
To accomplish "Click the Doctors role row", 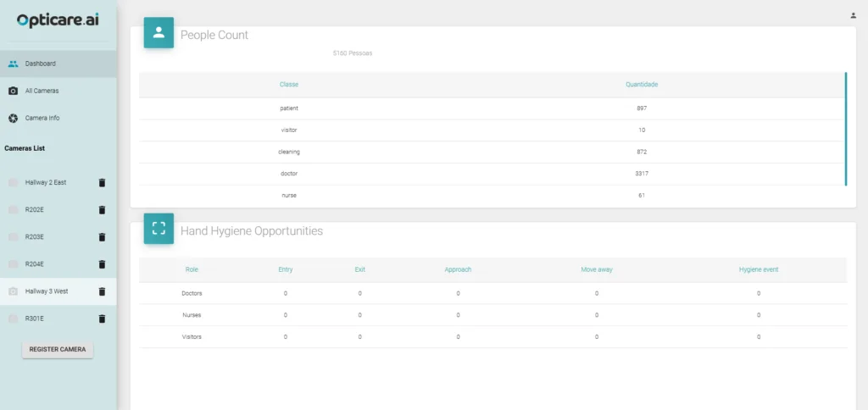I will (x=492, y=293).
